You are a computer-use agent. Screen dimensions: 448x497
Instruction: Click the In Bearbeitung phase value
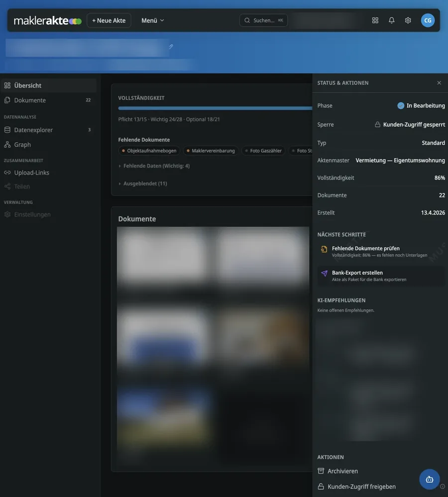(x=421, y=105)
